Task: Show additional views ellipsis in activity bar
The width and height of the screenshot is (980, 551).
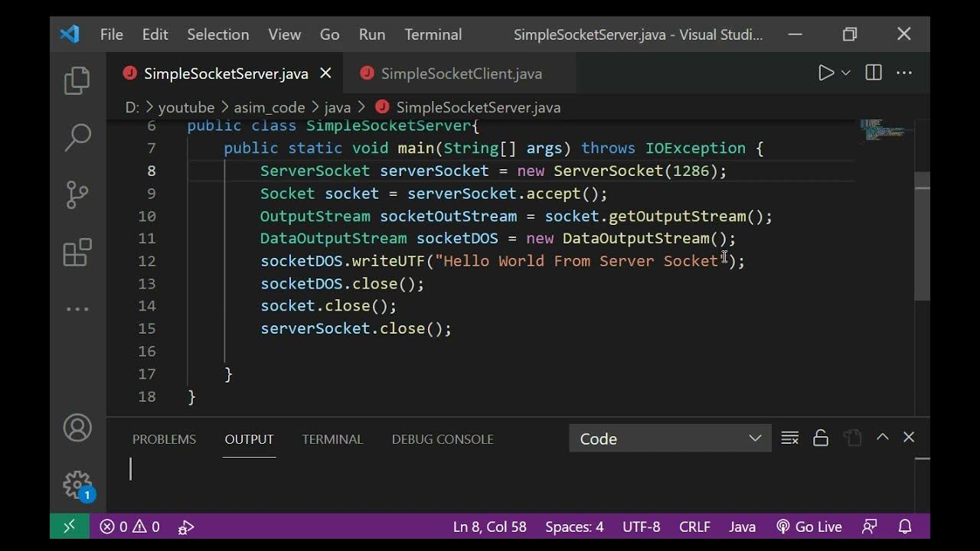Action: 77,309
